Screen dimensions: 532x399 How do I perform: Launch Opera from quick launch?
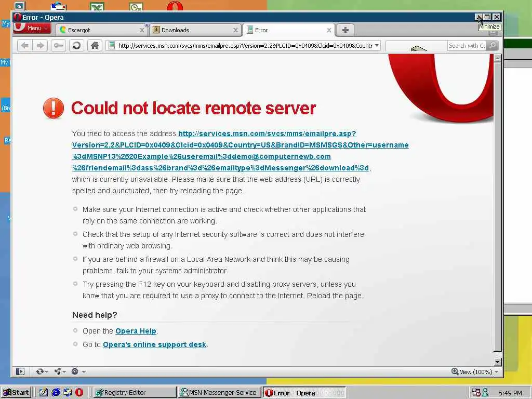pos(79,393)
